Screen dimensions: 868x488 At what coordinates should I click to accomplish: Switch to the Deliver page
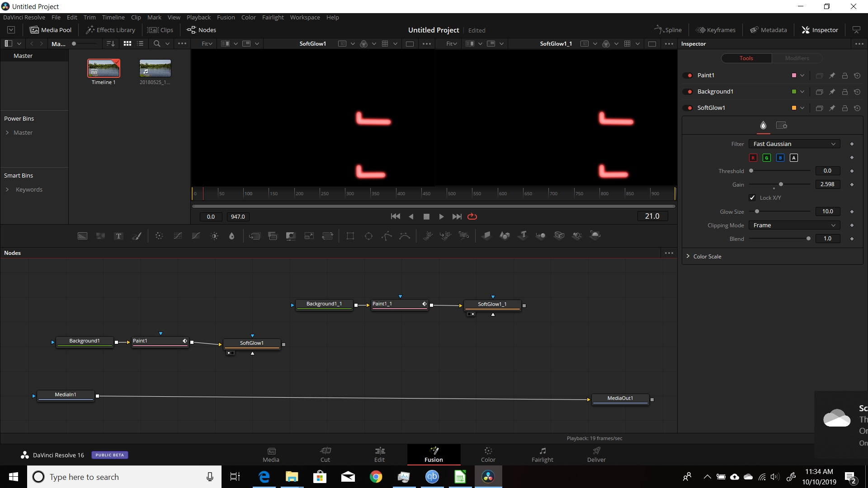point(596,455)
